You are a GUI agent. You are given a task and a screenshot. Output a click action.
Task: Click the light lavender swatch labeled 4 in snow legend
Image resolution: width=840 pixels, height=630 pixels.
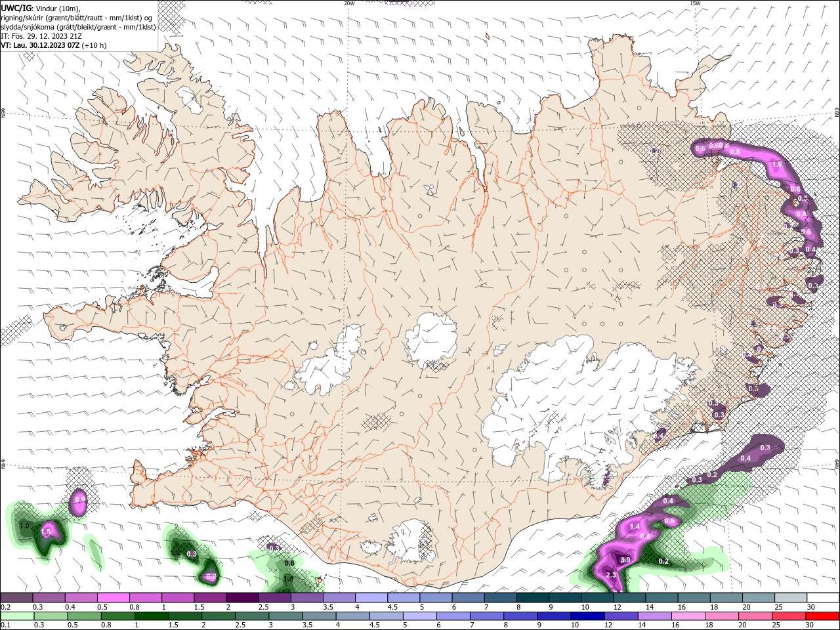(370, 598)
